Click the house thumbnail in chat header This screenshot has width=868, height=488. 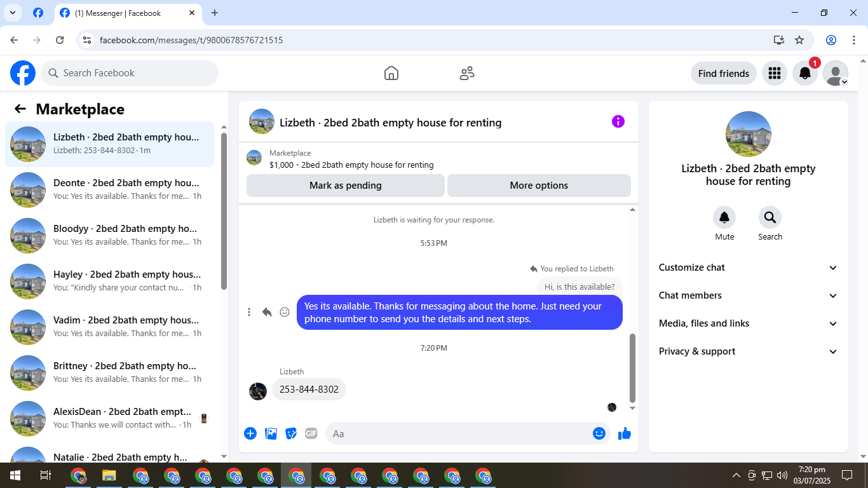coord(262,121)
